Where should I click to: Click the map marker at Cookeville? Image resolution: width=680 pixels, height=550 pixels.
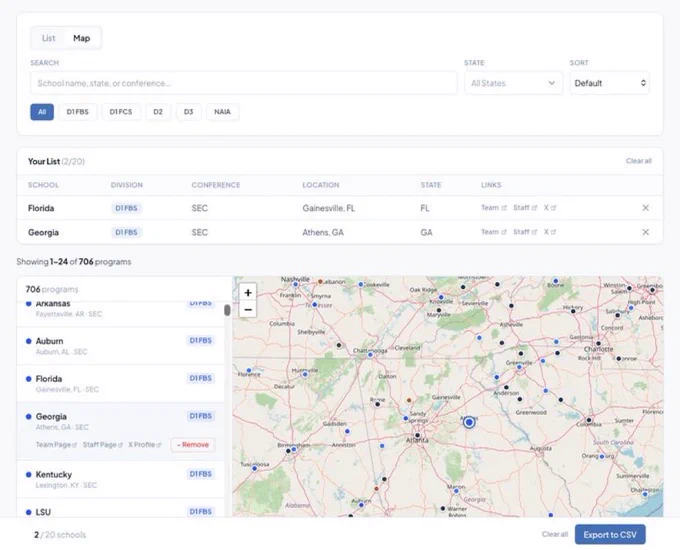[x=361, y=285]
